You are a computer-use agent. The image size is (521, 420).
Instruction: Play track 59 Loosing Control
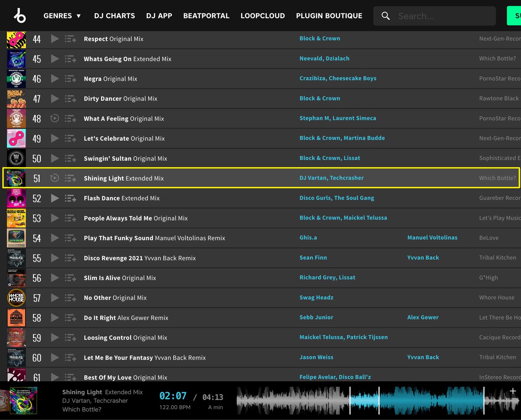point(55,338)
